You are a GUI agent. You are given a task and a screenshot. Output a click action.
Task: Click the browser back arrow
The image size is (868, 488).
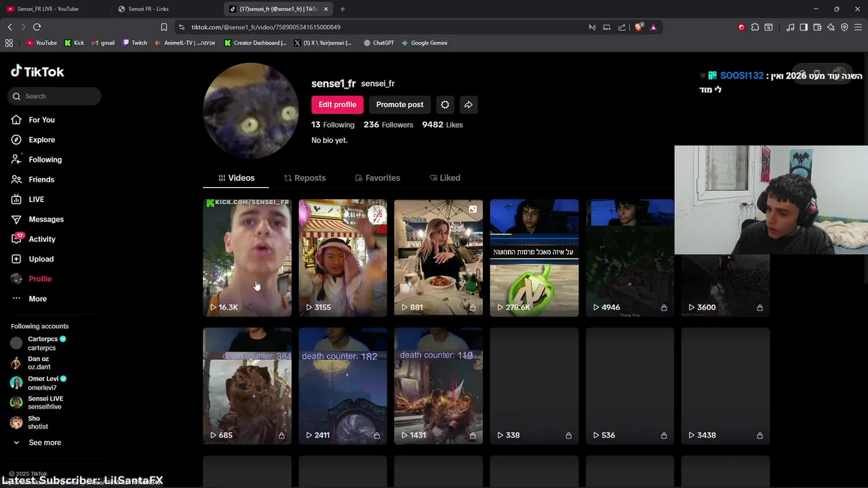(x=9, y=27)
